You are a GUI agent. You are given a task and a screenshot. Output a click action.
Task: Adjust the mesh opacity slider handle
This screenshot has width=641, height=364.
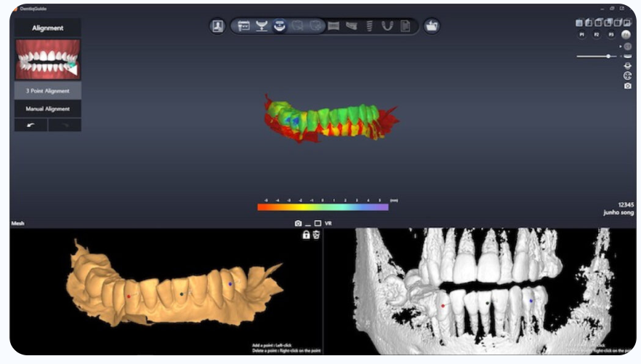tap(608, 56)
